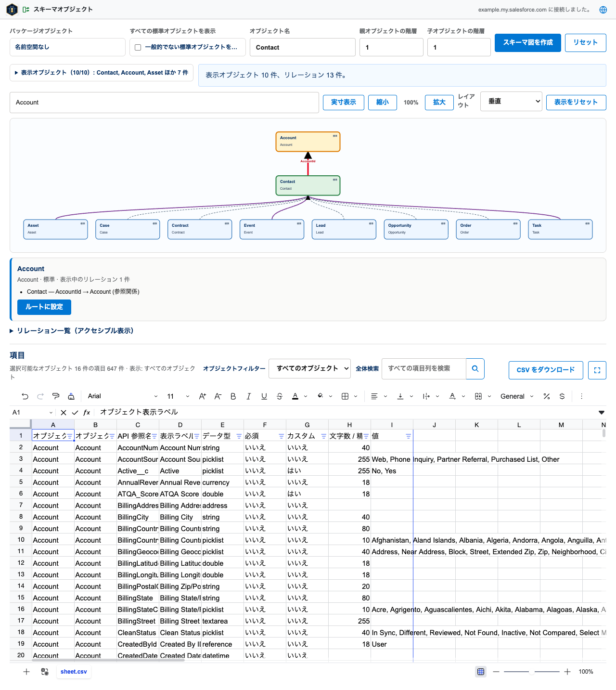Click the スキーマ図を作成 button
Screen dimensions: 616x690
pyautogui.click(x=528, y=42)
